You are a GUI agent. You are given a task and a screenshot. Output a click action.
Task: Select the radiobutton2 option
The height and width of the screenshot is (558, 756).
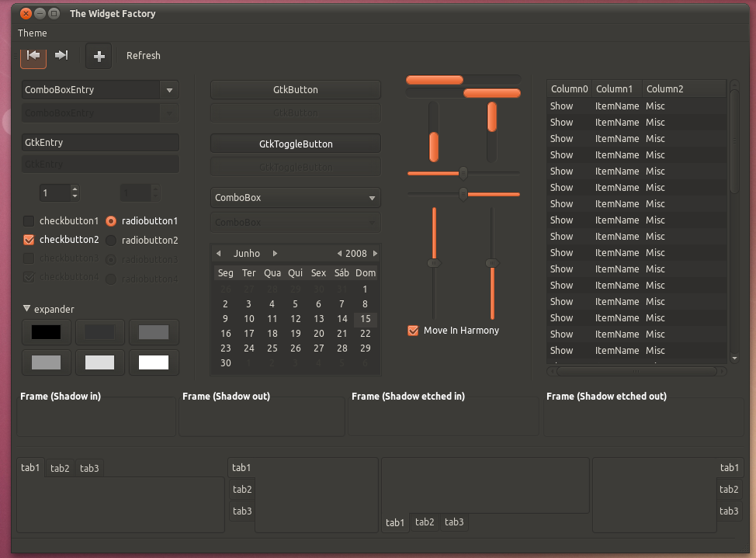[111, 241]
